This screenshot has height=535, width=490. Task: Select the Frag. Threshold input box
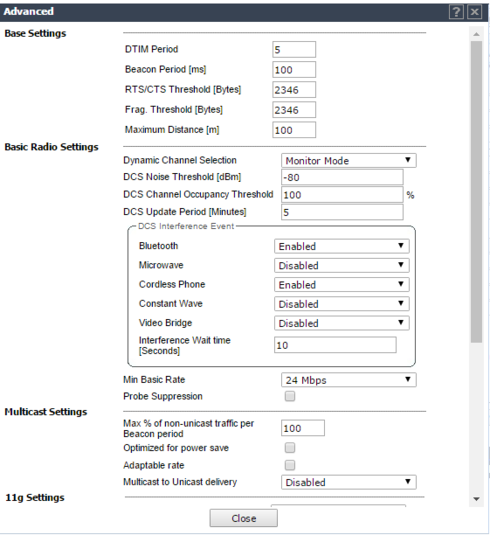coord(294,110)
